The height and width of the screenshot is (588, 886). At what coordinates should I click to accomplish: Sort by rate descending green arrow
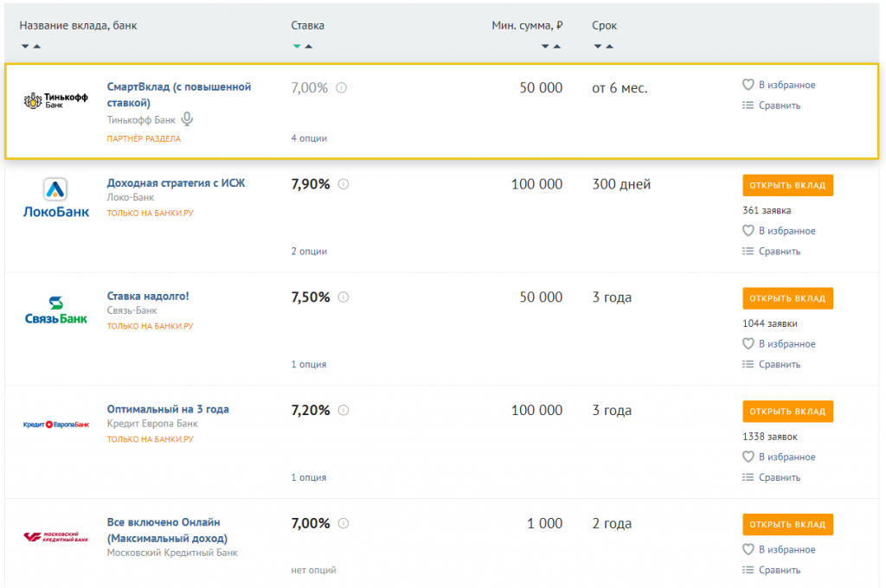tap(297, 47)
